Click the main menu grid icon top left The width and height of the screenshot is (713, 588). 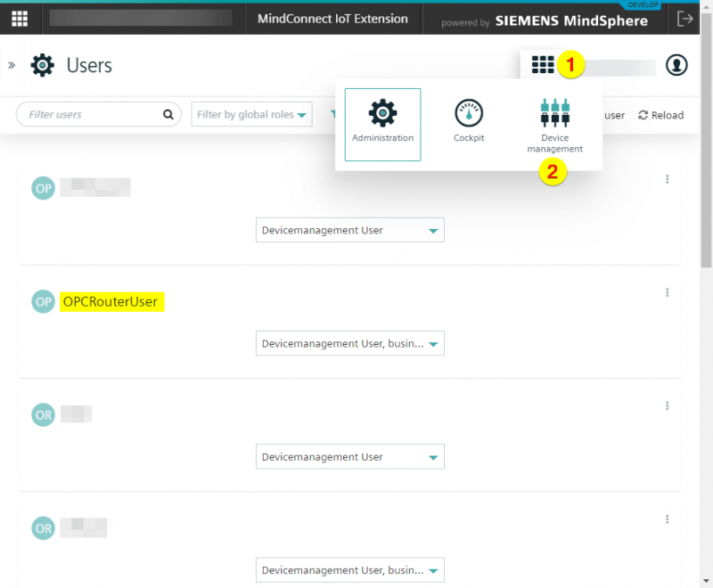[20, 19]
